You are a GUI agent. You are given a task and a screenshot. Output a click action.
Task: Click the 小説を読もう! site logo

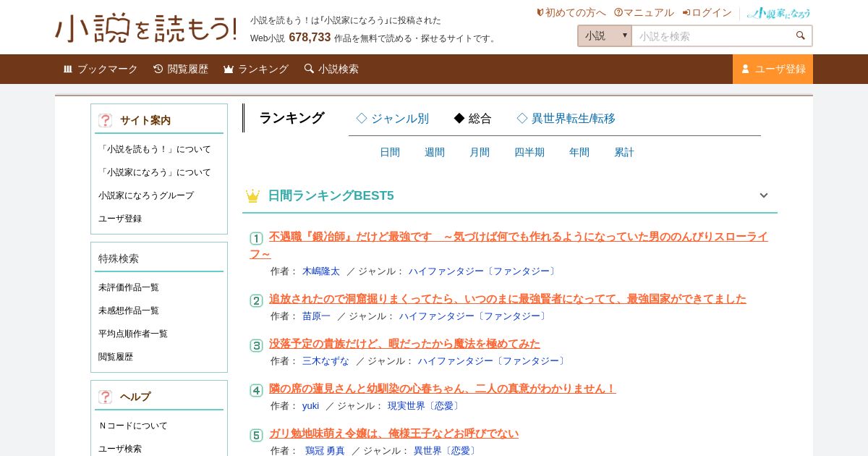point(146,29)
